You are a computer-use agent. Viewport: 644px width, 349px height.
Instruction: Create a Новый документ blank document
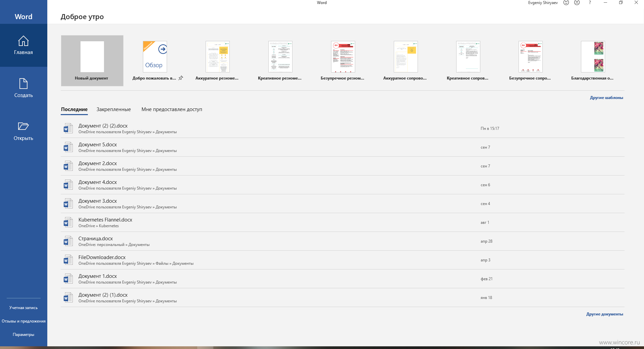coord(92,61)
